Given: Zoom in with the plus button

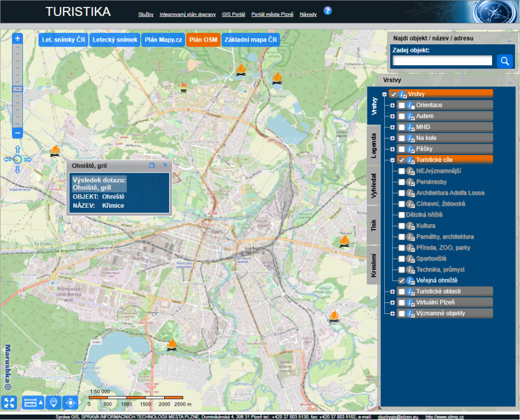Looking at the screenshot, I should click(18, 39).
